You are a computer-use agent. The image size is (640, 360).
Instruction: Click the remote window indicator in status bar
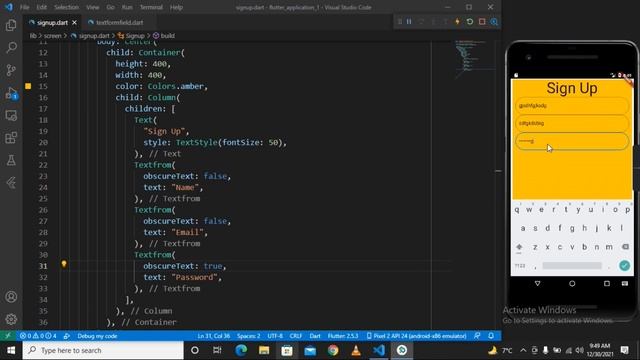pyautogui.click(x=8, y=336)
